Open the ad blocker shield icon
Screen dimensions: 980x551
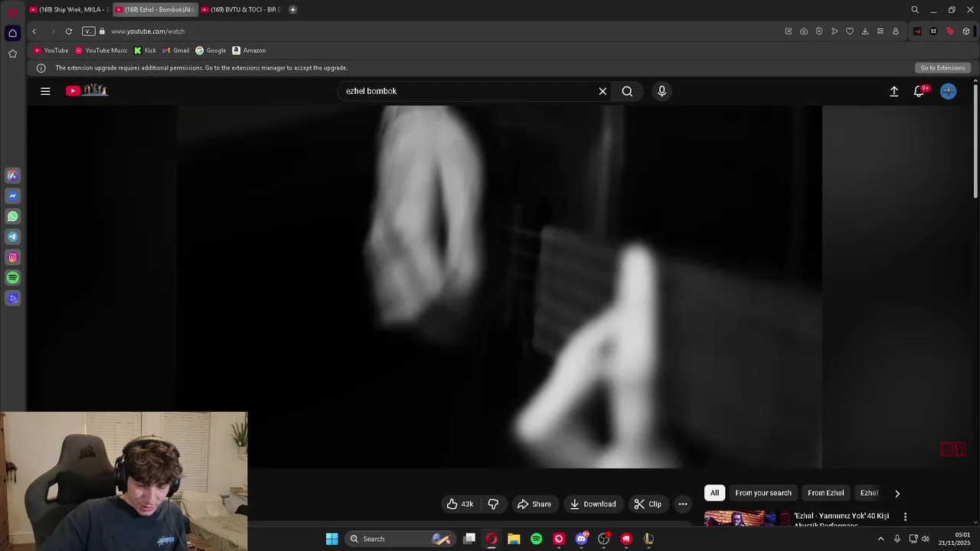819,31
